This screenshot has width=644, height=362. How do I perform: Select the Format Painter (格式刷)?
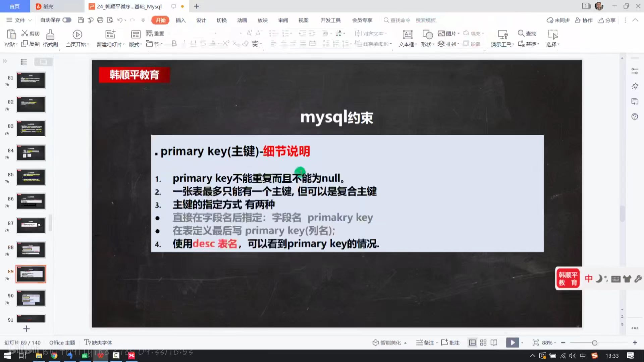[50, 38]
